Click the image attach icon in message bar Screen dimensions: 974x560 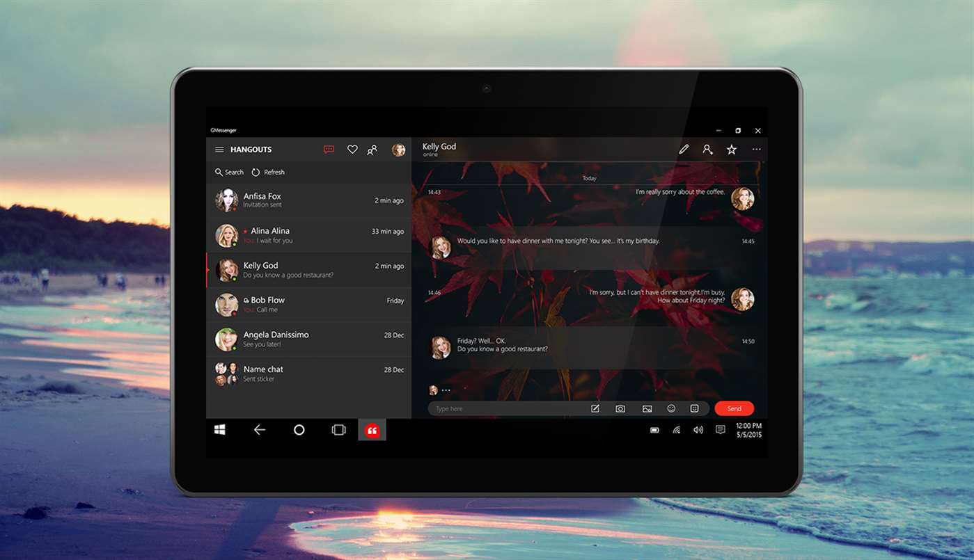(647, 409)
